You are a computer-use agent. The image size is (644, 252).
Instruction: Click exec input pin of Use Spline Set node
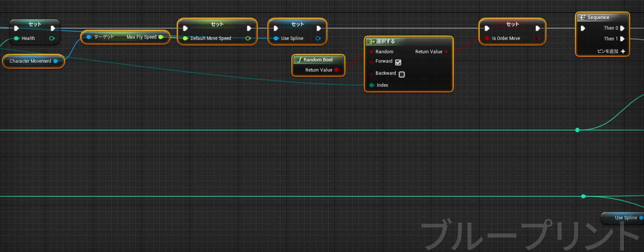point(276,28)
